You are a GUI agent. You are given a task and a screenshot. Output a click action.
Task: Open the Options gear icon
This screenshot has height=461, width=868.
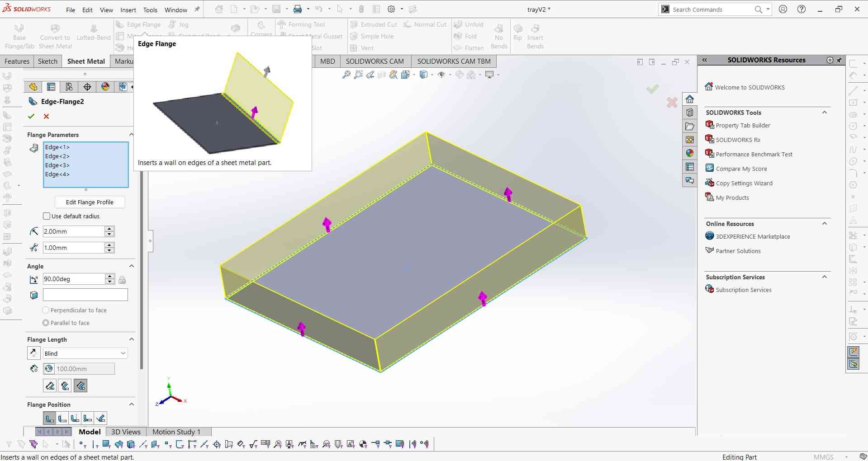tap(391, 9)
